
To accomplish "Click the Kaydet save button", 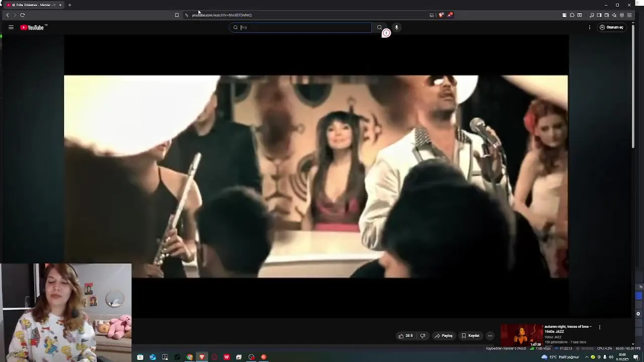I will point(470,336).
